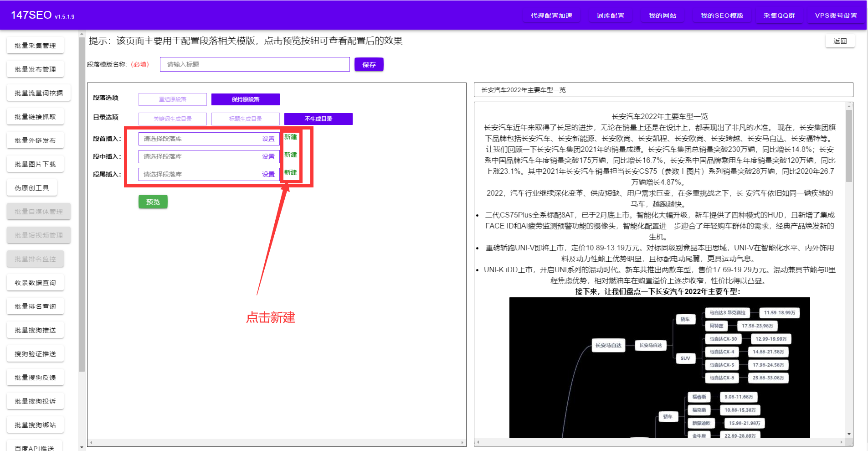Click the sidebar vertical scrollbar thumb
Image resolution: width=868 pixels, height=451 pixels.
point(82,205)
